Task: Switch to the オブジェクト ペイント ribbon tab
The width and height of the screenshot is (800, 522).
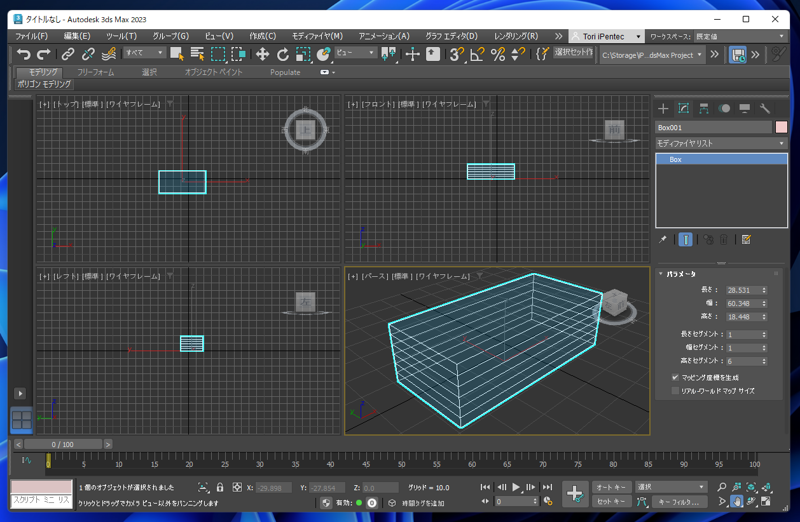Action: 213,72
